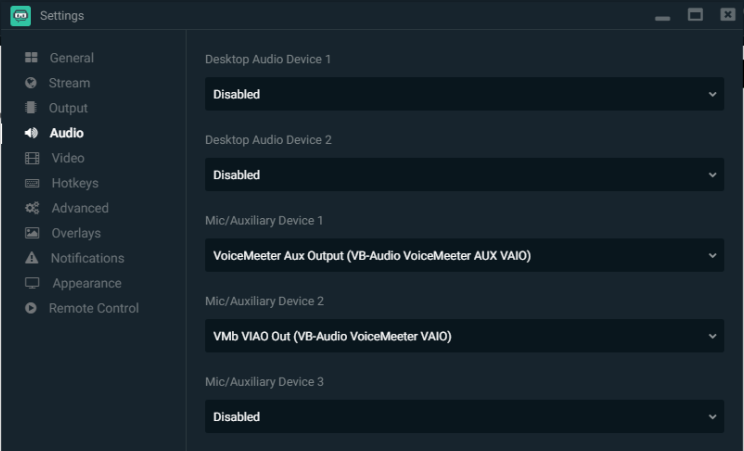The height and width of the screenshot is (451, 744).
Task: Click the Hotkeys keyboard icon
Action: click(x=31, y=183)
